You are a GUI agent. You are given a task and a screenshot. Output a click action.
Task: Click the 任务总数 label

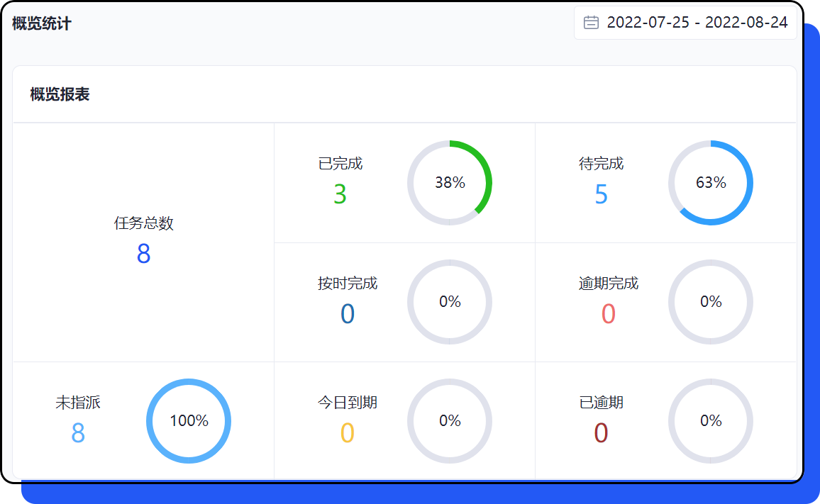coord(143,223)
